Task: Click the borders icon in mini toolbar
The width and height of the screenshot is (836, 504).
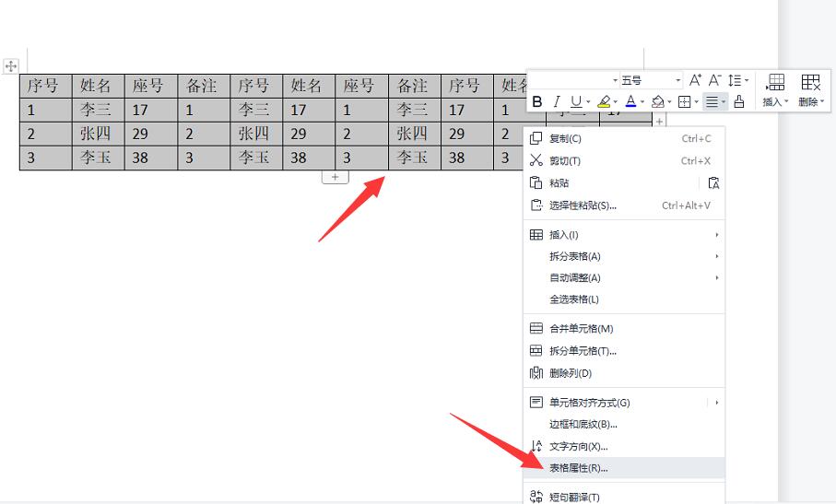Action: [684, 101]
